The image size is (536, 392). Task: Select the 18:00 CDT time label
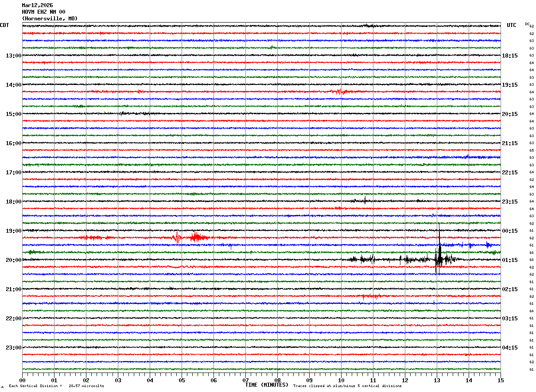[x=14, y=202]
